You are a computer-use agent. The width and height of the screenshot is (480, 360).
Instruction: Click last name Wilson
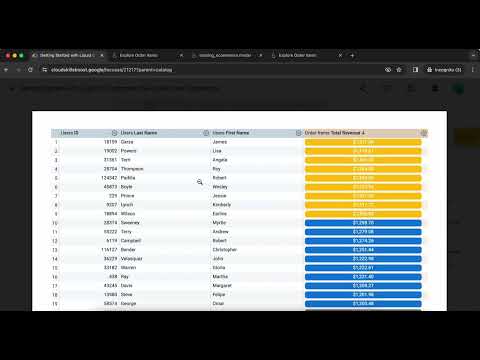[128, 214]
